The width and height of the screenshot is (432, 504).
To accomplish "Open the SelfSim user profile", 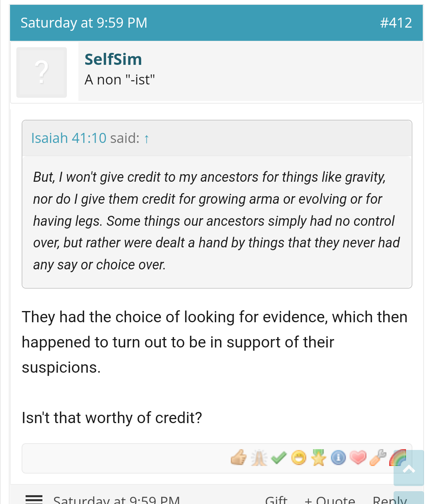I will coord(113,59).
